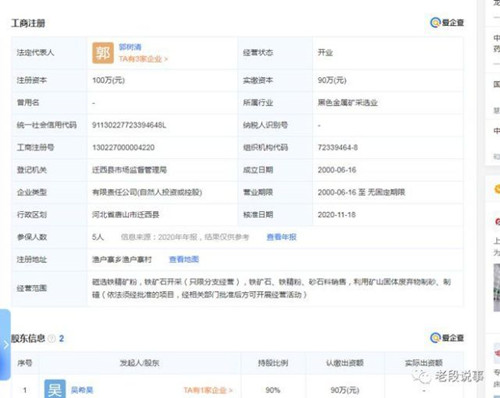Click the 认缴出资额 column header
The image size is (500, 398).
(x=345, y=363)
